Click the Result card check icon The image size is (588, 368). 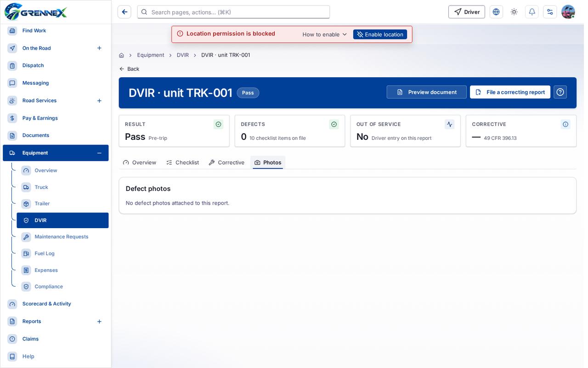click(x=219, y=124)
